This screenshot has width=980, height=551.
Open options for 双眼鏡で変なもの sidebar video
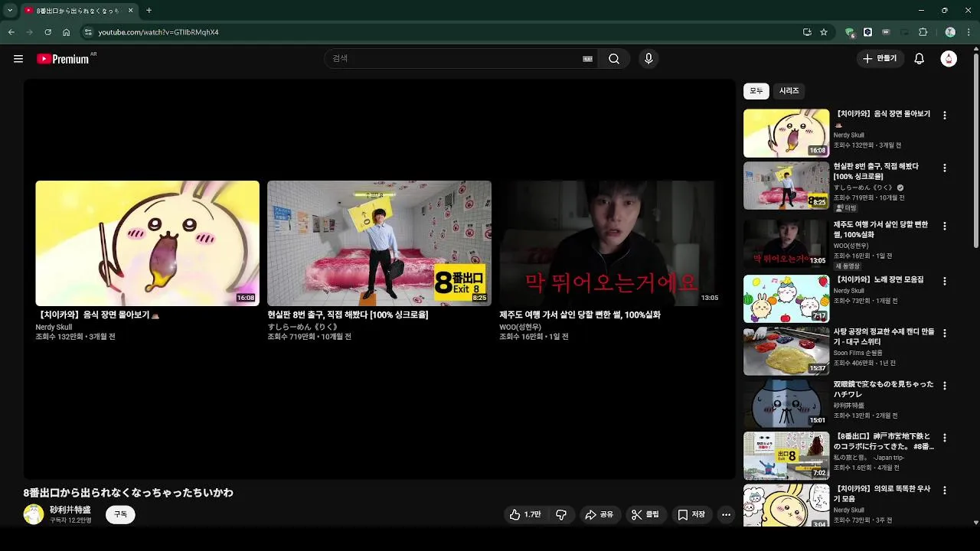click(944, 386)
